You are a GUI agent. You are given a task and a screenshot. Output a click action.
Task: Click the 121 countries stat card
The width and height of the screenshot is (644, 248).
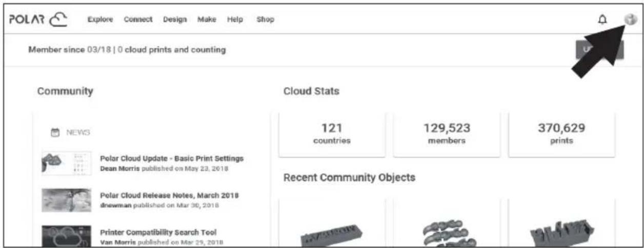(x=332, y=134)
